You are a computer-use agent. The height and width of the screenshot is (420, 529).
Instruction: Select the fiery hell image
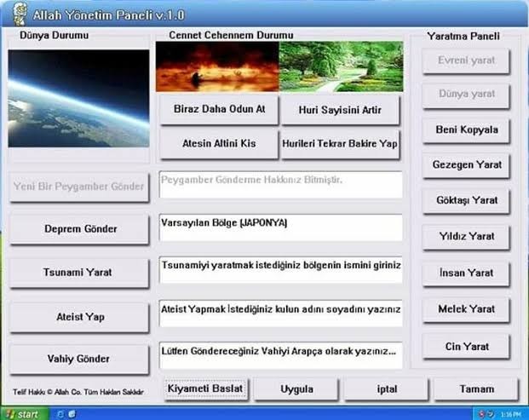[x=217, y=66]
